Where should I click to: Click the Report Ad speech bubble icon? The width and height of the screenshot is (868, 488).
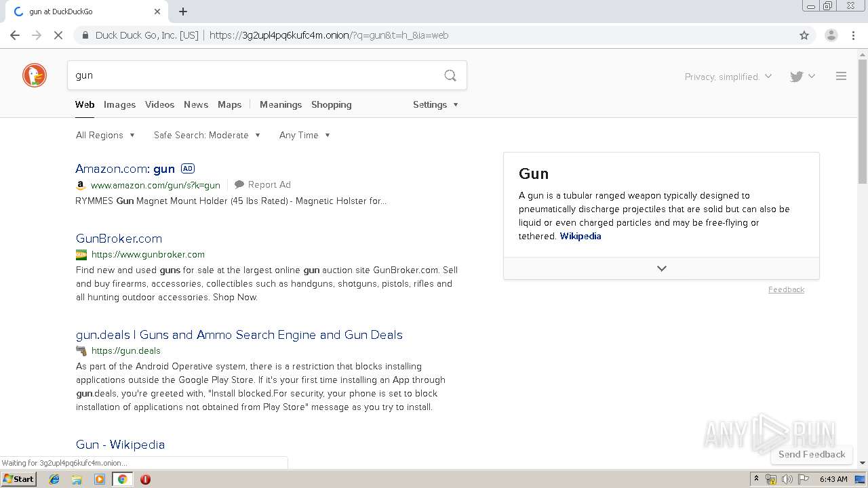point(239,184)
